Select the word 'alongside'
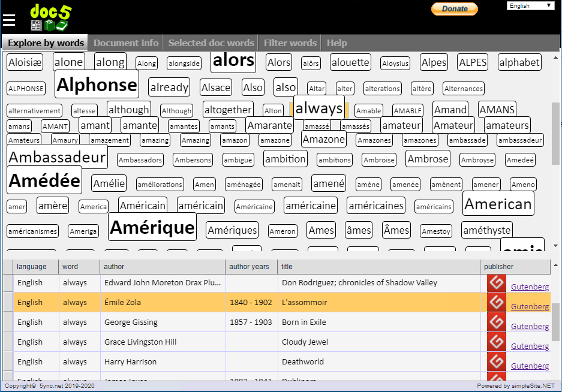This screenshot has height=392, width=562. point(184,64)
